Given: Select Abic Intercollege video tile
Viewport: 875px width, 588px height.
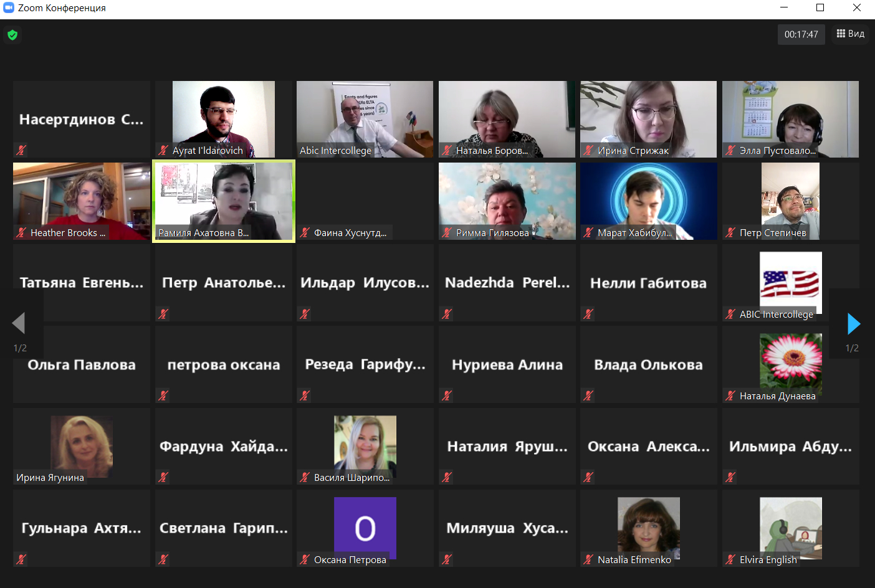Looking at the screenshot, I should (365, 119).
